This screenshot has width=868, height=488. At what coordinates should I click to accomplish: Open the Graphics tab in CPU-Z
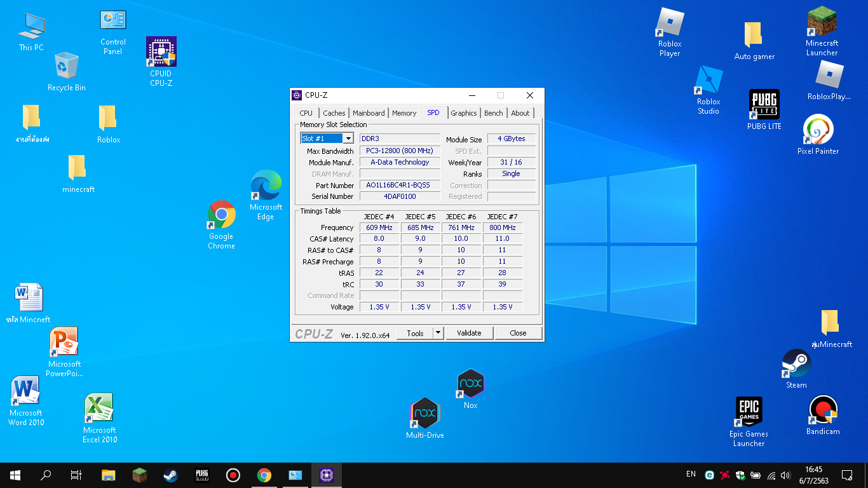463,113
